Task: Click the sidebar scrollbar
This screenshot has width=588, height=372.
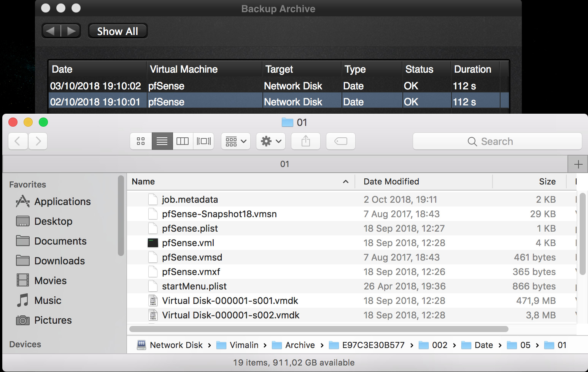Action: click(121, 215)
